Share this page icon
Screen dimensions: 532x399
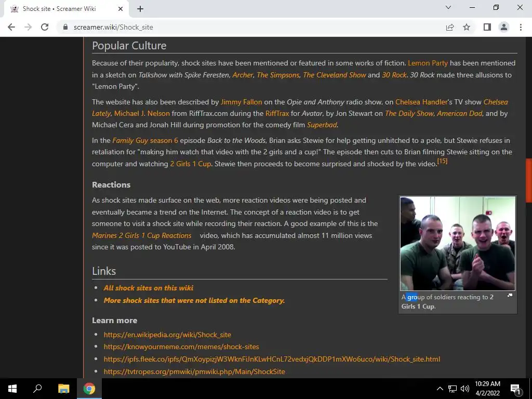click(x=450, y=27)
